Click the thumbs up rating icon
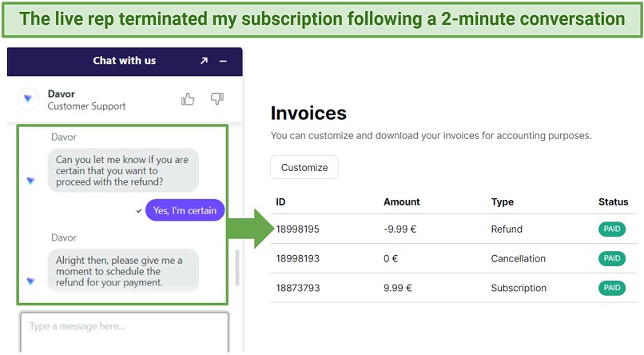This screenshot has height=355, width=644. (x=188, y=99)
